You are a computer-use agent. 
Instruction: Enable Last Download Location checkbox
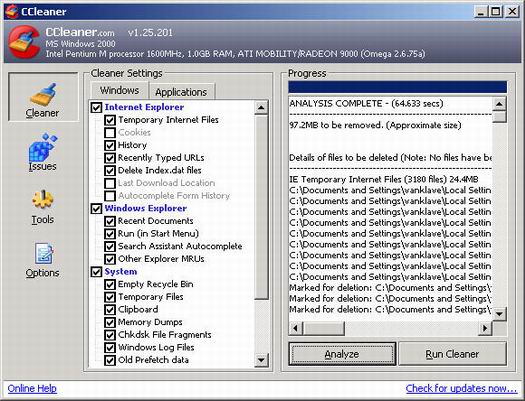110,183
